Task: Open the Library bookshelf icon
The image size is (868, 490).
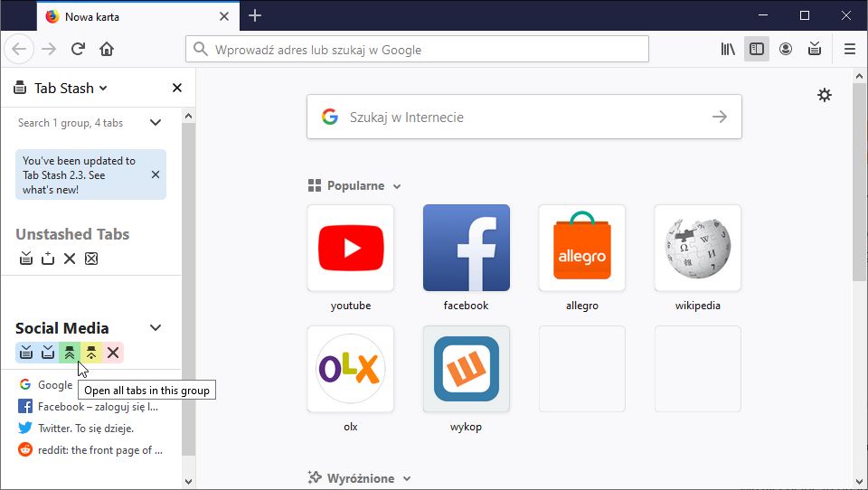Action: [x=728, y=50]
